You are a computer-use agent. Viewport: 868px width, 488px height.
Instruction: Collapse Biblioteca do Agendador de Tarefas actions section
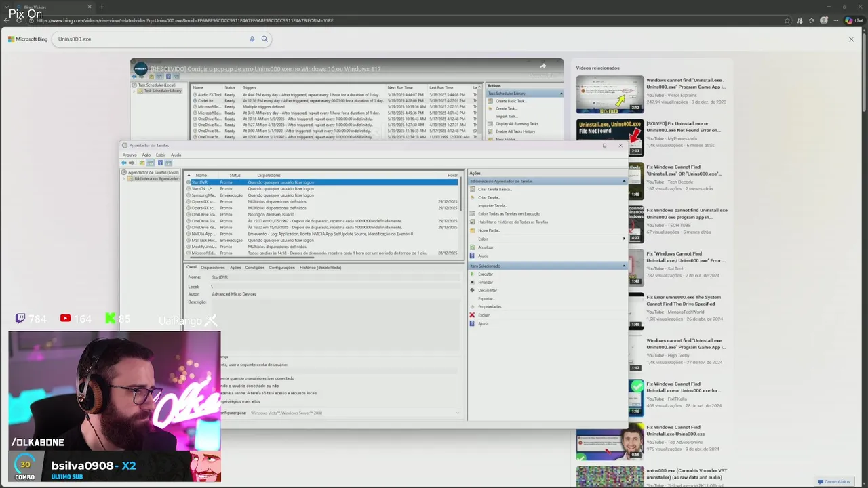(624, 181)
